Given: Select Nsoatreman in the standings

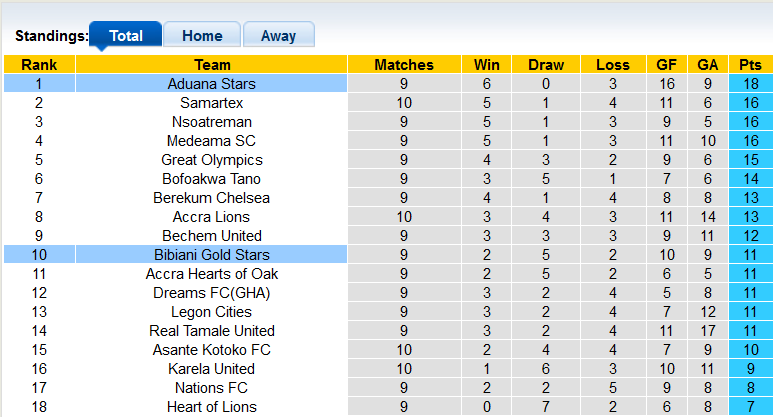Looking at the screenshot, I should (212, 122).
